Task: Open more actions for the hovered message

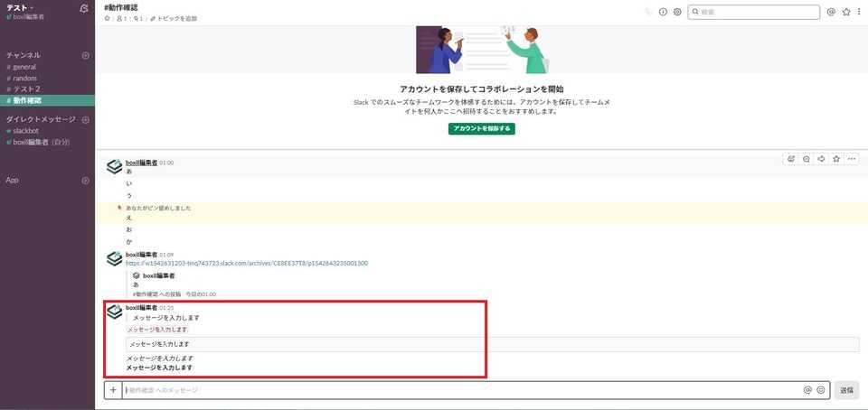Action: pos(852,159)
